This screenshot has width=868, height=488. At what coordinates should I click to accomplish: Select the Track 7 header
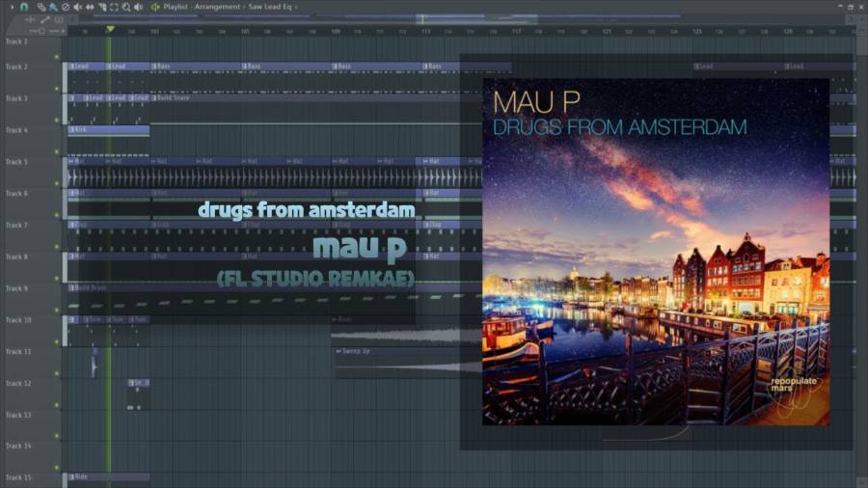[32, 234]
